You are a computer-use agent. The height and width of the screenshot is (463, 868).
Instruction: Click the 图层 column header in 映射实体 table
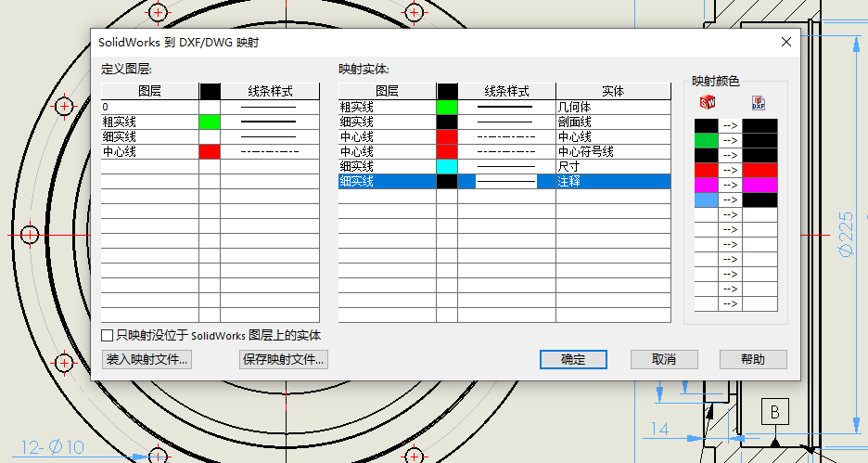(387, 91)
